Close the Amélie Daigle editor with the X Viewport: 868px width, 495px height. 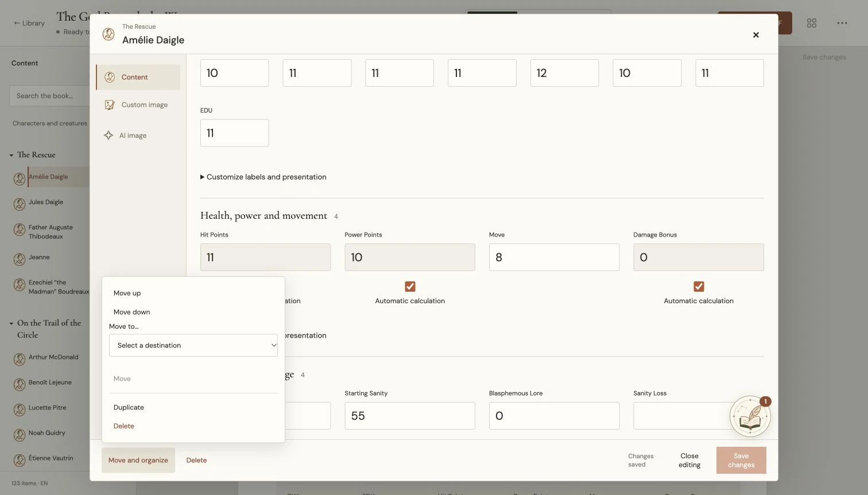[x=756, y=35]
